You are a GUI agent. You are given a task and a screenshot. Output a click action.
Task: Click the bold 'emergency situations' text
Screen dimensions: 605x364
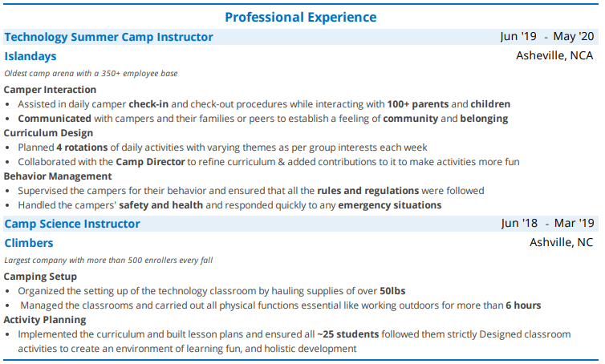(x=389, y=205)
